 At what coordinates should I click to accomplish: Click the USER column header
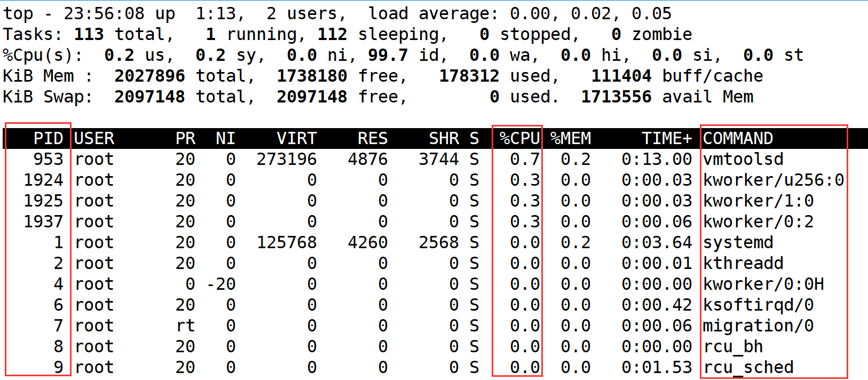[94, 139]
